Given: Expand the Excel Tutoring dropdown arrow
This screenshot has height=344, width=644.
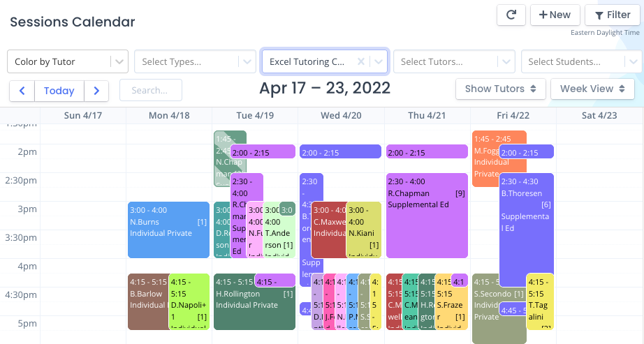Looking at the screenshot, I should (x=379, y=61).
